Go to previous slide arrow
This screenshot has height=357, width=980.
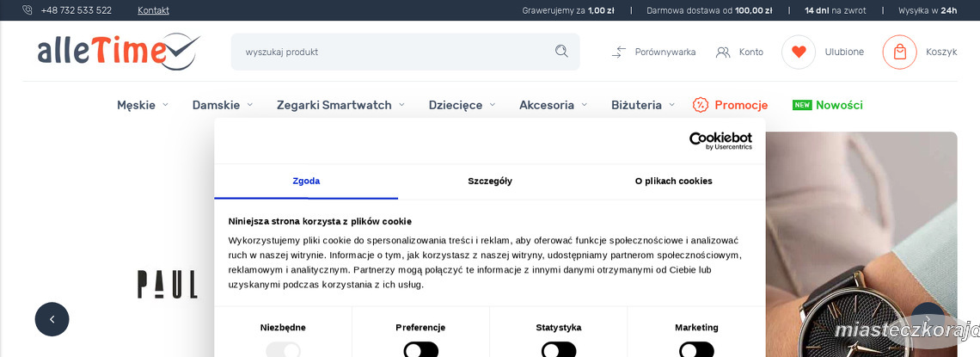52,319
